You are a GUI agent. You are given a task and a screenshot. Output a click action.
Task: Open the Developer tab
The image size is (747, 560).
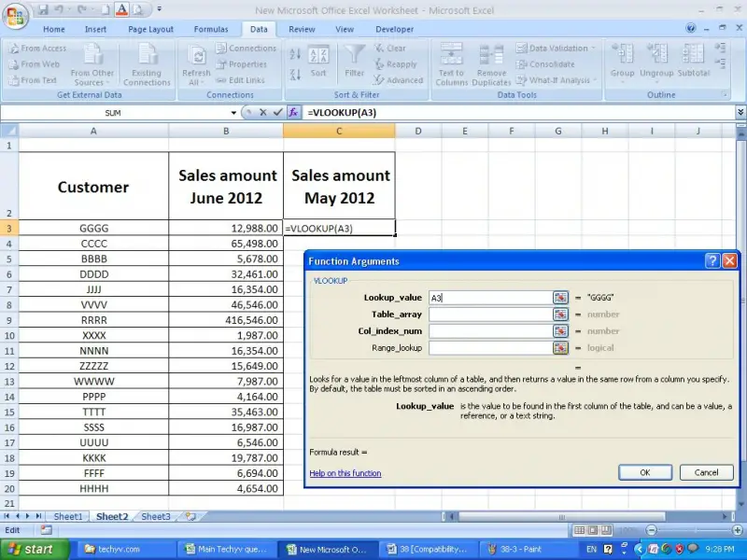point(394,29)
